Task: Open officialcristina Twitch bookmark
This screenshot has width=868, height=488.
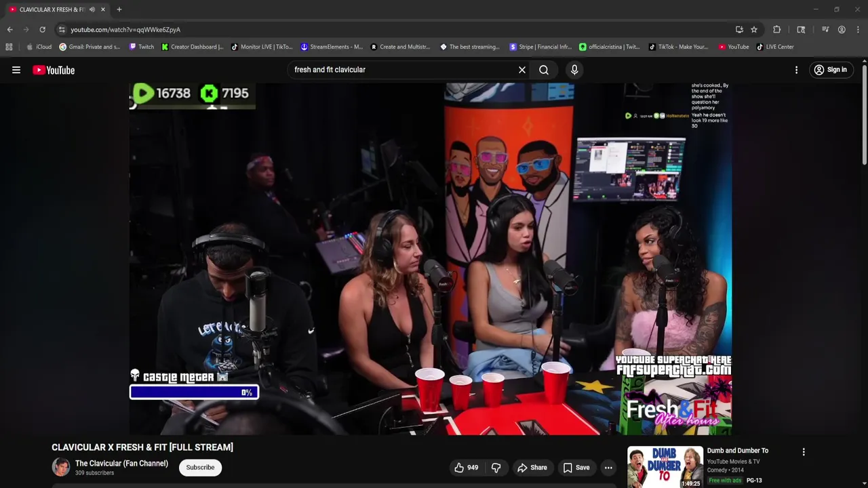Action: click(609, 47)
